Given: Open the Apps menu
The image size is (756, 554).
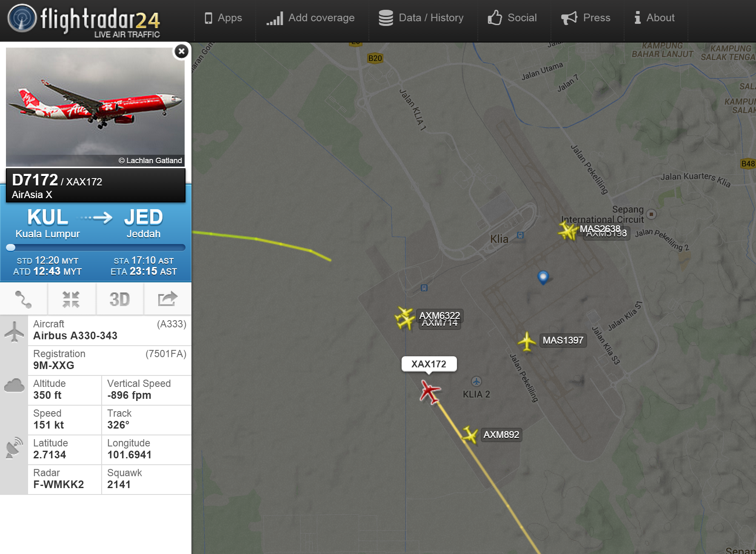Looking at the screenshot, I should (x=223, y=18).
